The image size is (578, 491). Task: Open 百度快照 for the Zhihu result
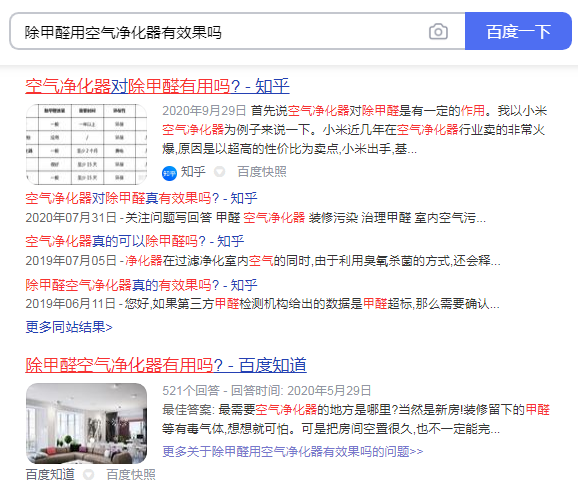pyautogui.click(x=262, y=172)
